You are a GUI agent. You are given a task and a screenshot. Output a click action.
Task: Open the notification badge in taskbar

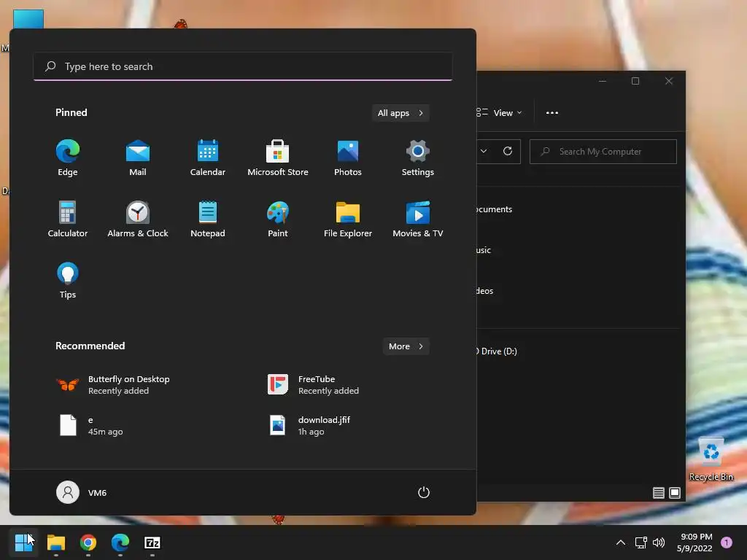(x=727, y=542)
